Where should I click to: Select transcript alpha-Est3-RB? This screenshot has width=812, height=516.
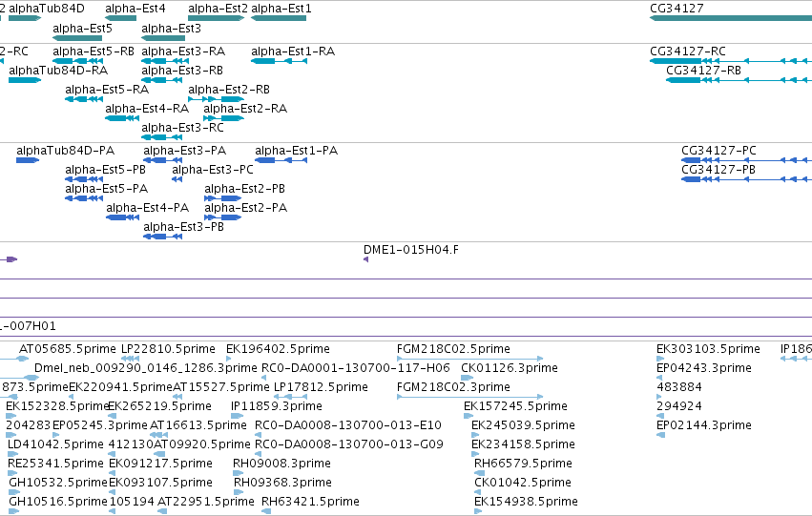pos(162,80)
